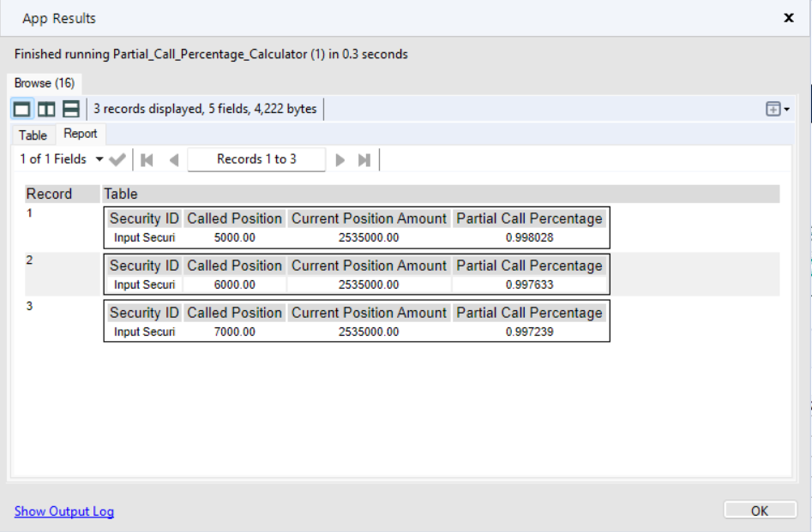
Task: Open the new window options dropdown
Action: coord(778,109)
